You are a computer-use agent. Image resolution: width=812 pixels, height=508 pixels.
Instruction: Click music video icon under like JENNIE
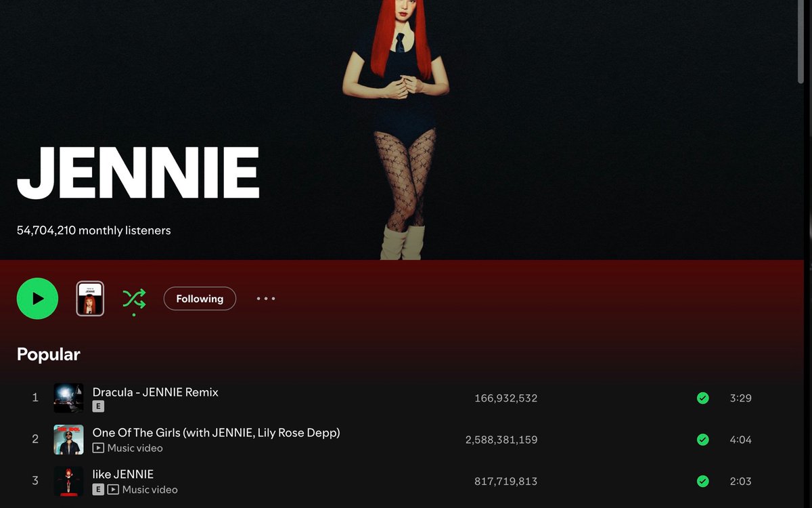point(113,489)
